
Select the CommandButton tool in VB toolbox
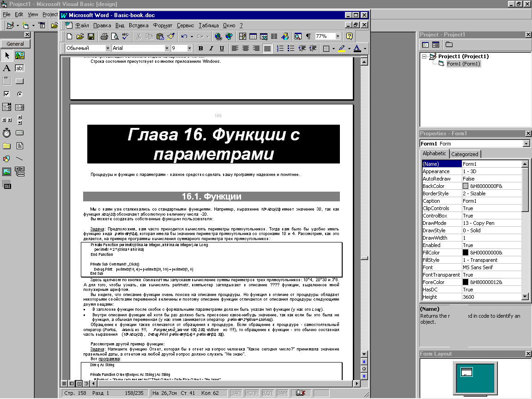(x=20, y=81)
